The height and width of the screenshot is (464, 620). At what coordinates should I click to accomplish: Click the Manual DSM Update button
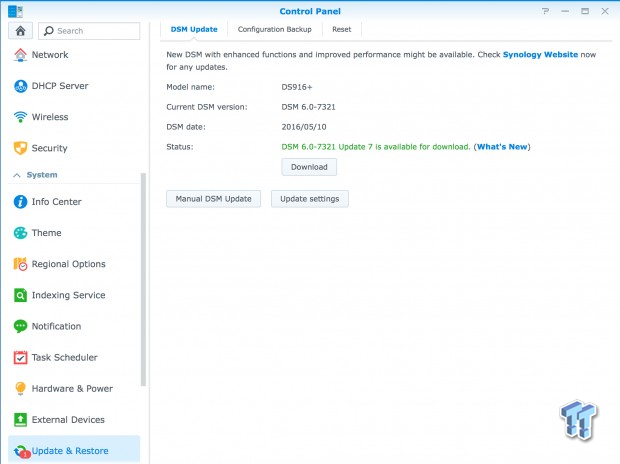point(214,199)
